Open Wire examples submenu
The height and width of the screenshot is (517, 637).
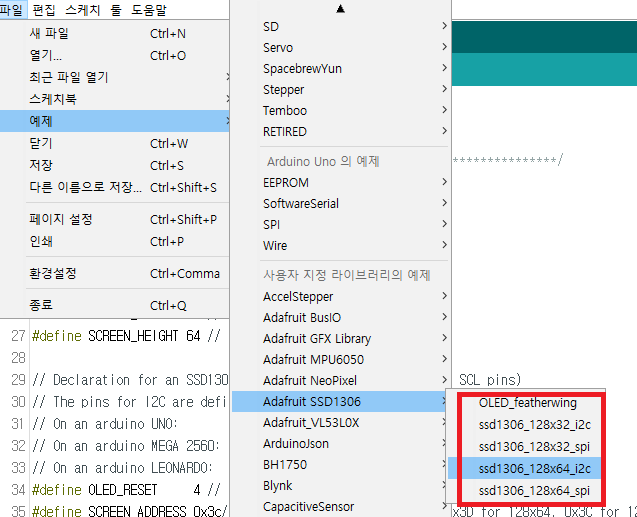click(340, 246)
